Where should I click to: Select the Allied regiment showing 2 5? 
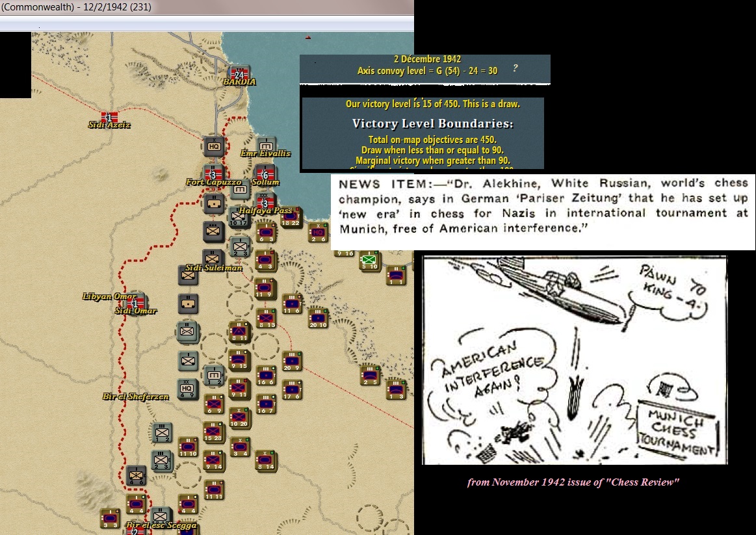(x=371, y=376)
